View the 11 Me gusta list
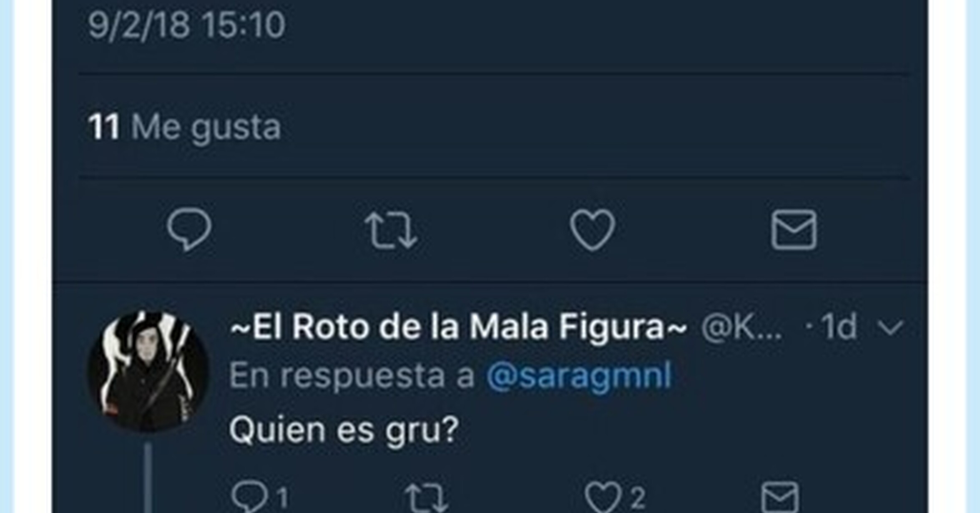The height and width of the screenshot is (513, 980). (x=184, y=127)
